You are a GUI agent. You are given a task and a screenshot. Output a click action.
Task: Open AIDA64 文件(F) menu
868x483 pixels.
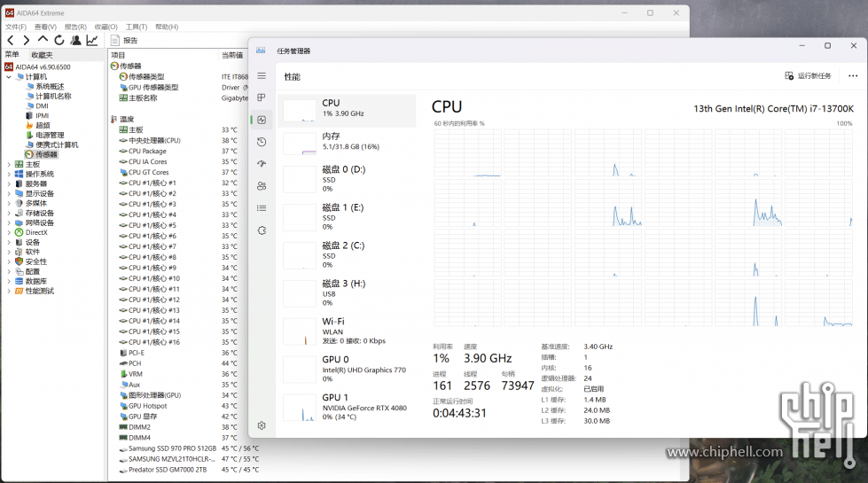tap(15, 27)
